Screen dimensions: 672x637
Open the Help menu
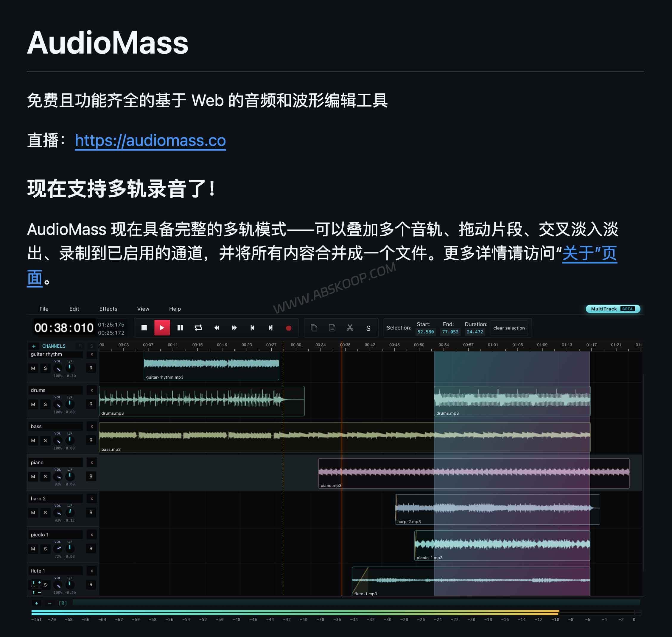(175, 309)
